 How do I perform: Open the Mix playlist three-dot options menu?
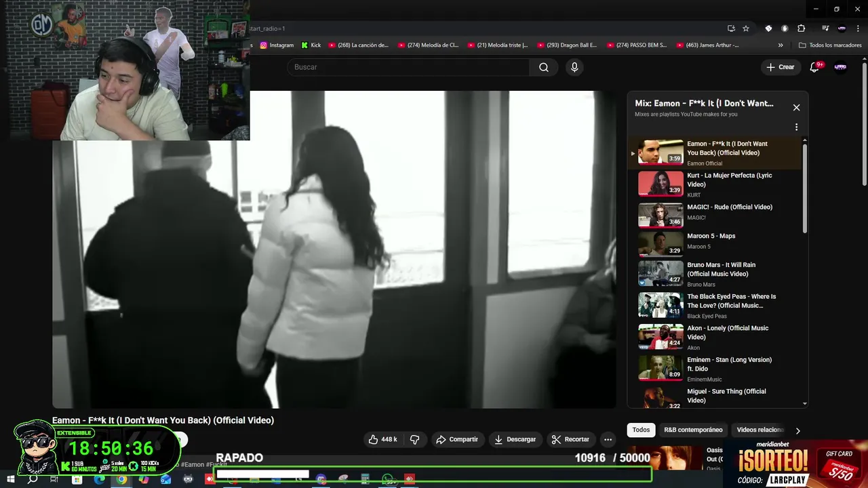click(796, 127)
